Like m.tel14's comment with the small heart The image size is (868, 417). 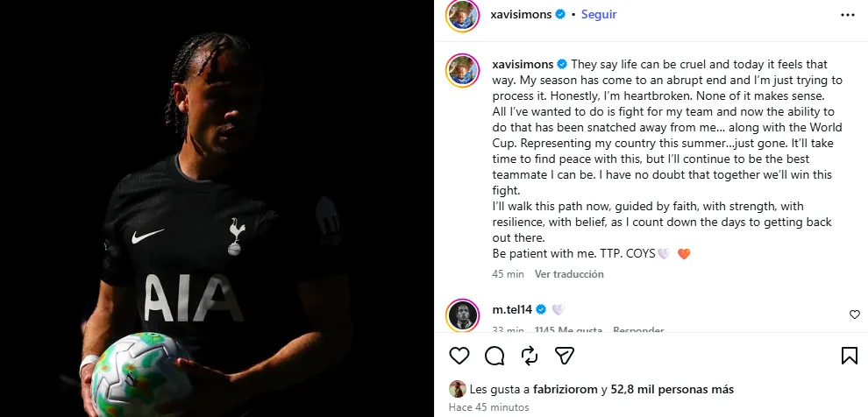855,315
